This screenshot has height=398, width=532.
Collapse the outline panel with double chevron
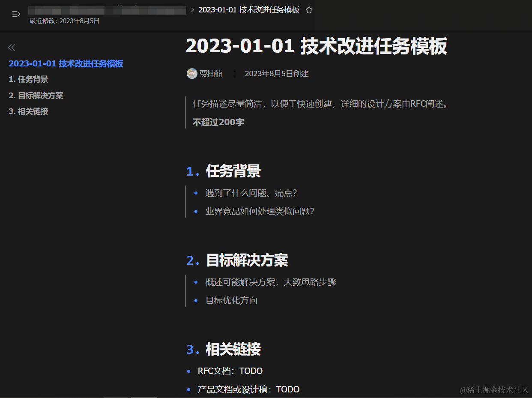[12, 48]
